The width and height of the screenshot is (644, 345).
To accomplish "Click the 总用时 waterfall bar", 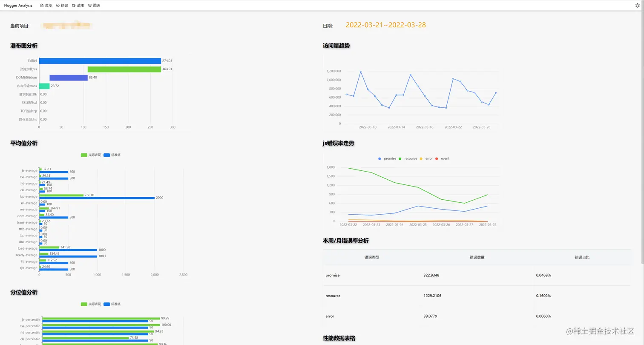I will 100,61.
